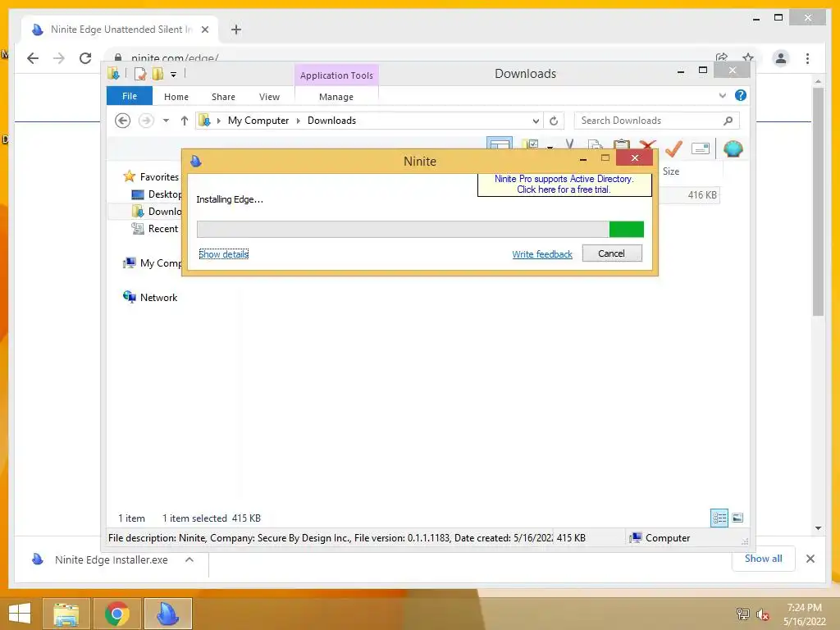Open options for Ninite Edge Installer.exe download
Screen dimensions: 840x630
[189, 559]
